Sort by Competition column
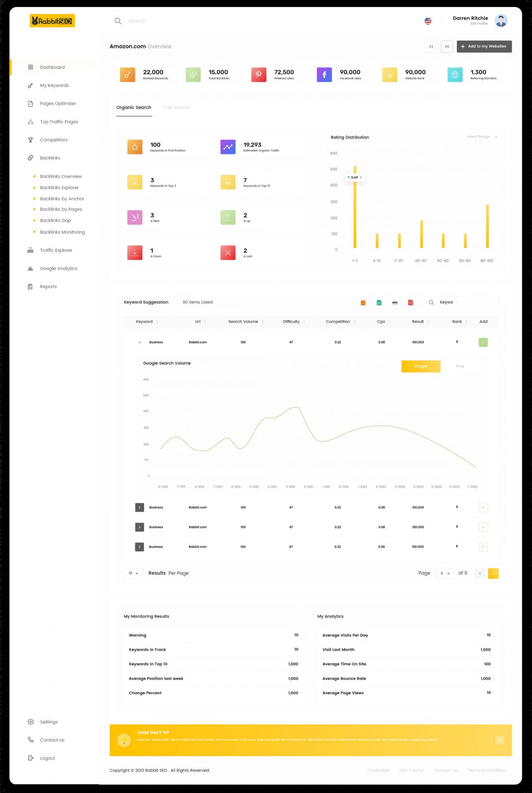532x793 pixels. pos(341,322)
